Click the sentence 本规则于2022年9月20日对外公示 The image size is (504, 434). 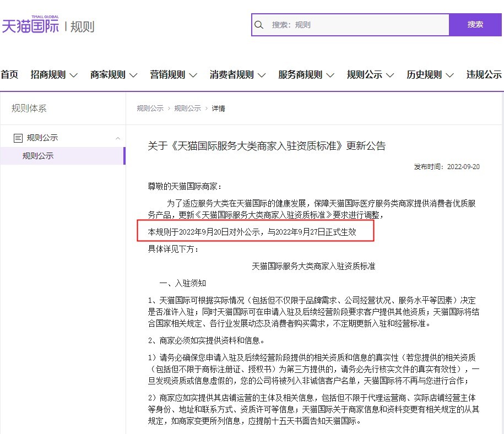pos(204,232)
